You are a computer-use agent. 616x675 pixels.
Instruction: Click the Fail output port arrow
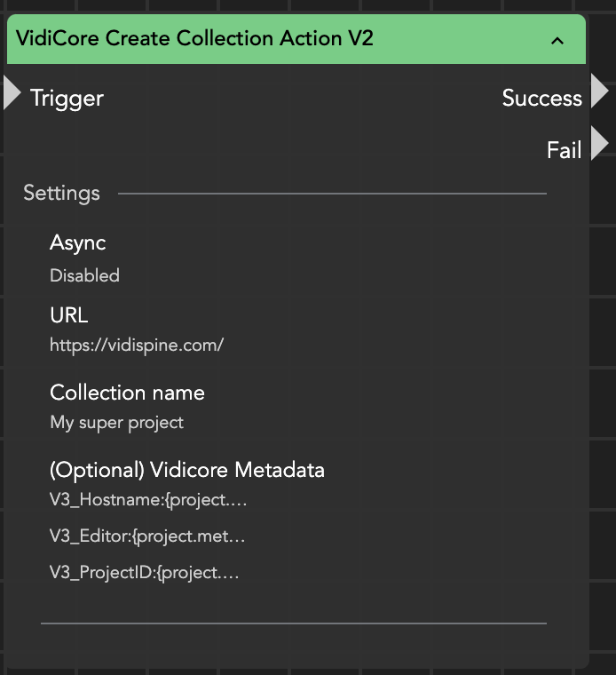pos(600,144)
